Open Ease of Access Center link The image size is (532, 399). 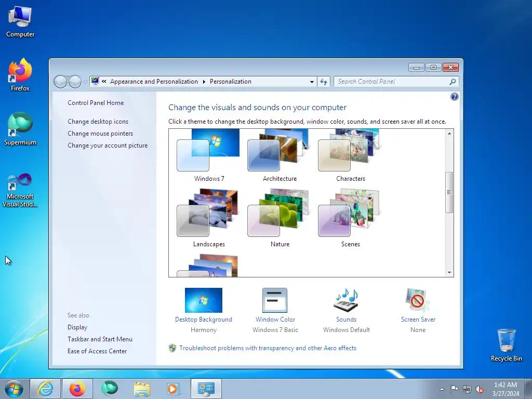click(97, 351)
